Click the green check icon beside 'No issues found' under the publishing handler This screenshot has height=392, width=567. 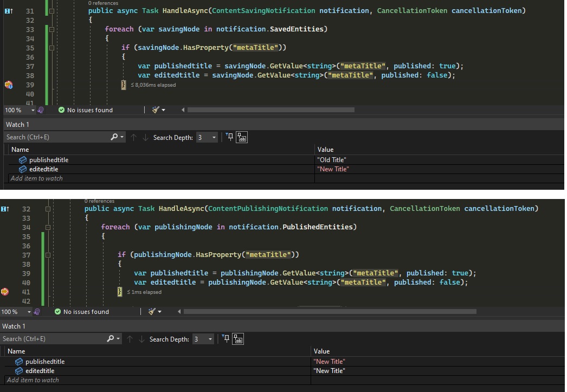pyautogui.click(x=57, y=312)
